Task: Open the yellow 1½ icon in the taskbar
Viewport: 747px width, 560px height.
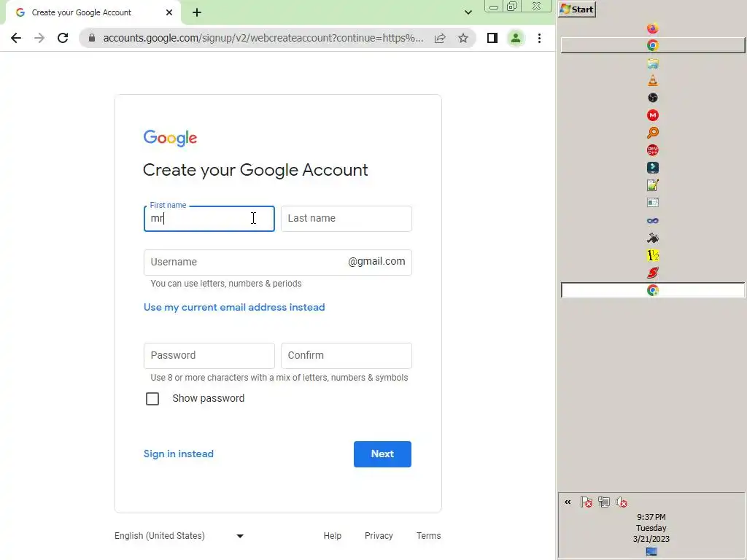Action: tap(653, 256)
